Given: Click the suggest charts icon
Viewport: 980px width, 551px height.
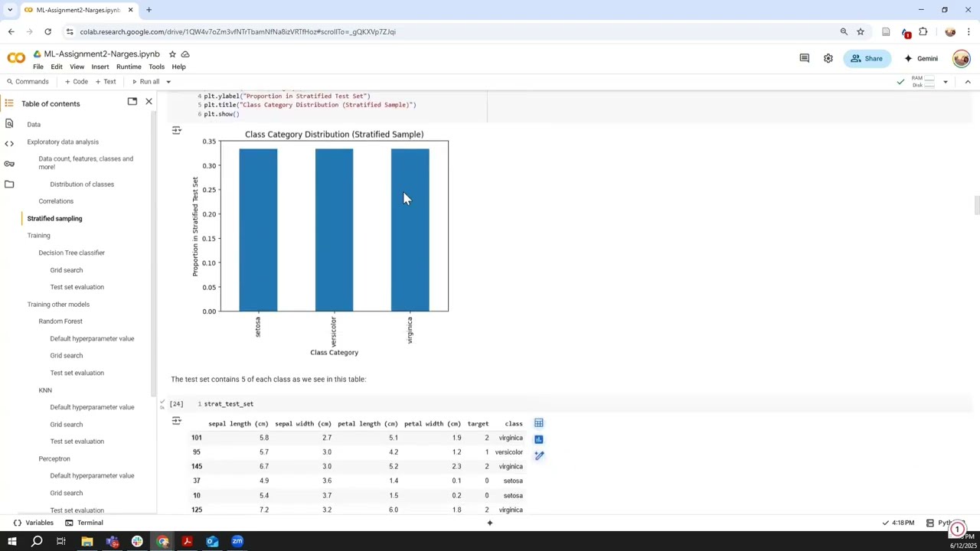Looking at the screenshot, I should click(x=539, y=439).
